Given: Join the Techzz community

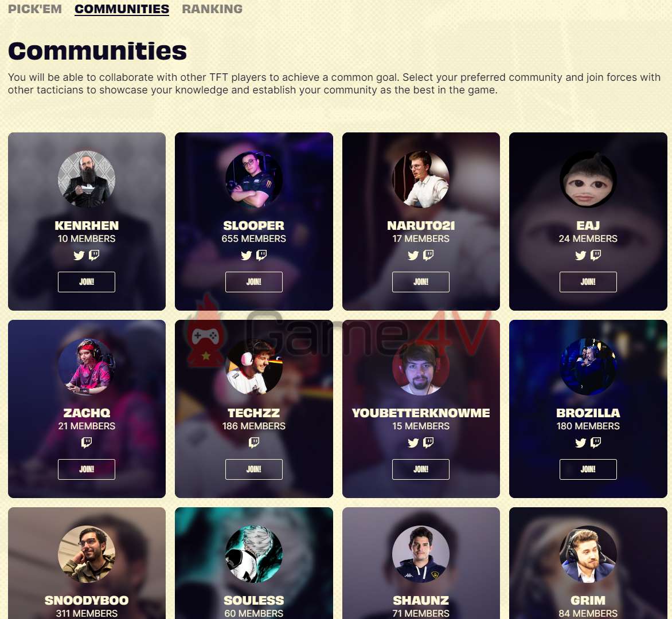Looking at the screenshot, I should (253, 469).
